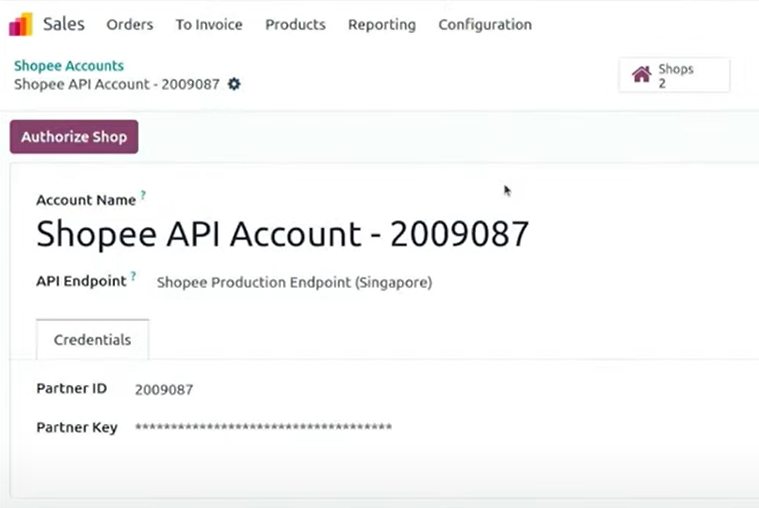Go back to Shopee Accounts breadcrumb
Viewport: 759px width, 508px height.
[x=69, y=65]
